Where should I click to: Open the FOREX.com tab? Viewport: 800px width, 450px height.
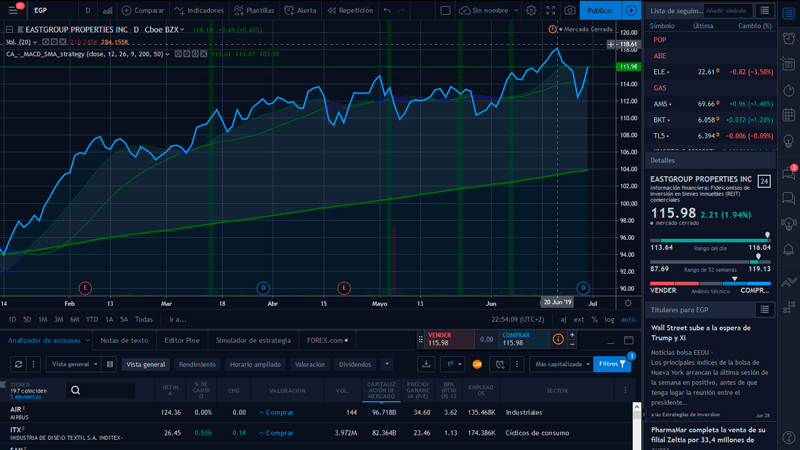coord(327,340)
